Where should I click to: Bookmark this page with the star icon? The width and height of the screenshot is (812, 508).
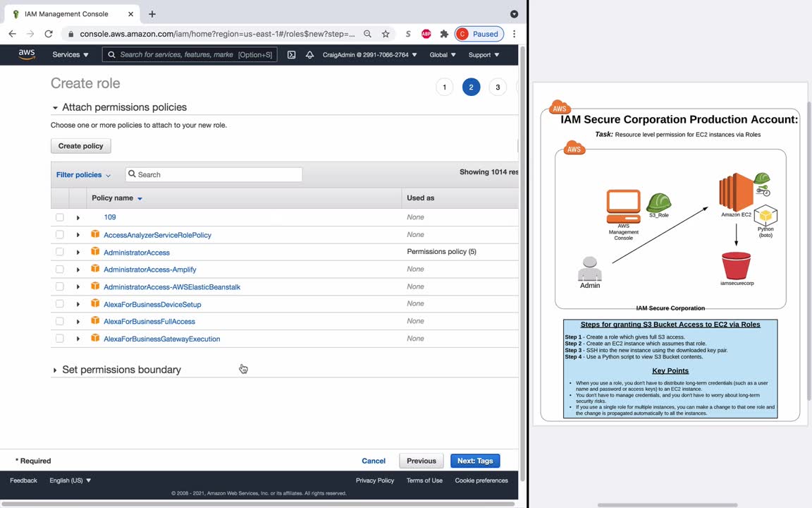point(386,34)
